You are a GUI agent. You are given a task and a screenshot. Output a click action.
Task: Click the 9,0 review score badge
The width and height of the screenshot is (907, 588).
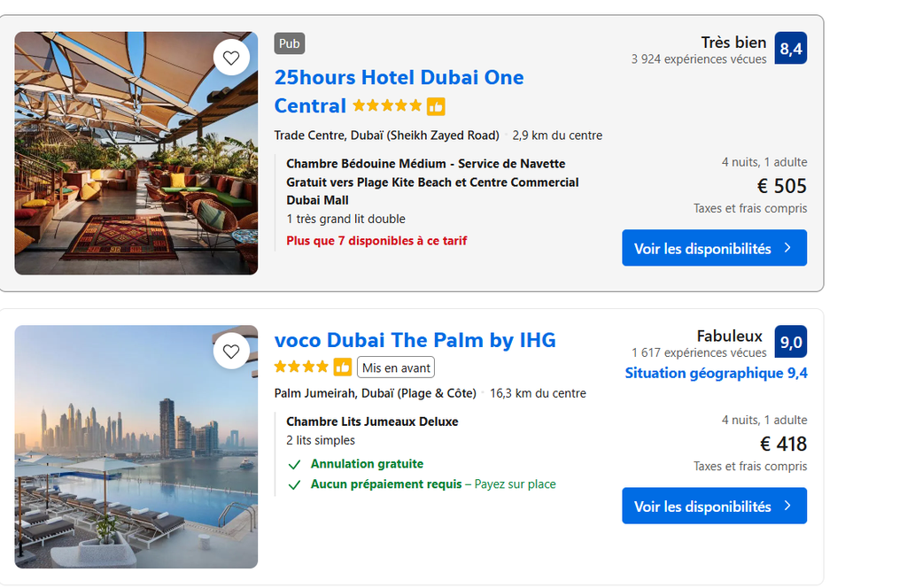pyautogui.click(x=791, y=342)
